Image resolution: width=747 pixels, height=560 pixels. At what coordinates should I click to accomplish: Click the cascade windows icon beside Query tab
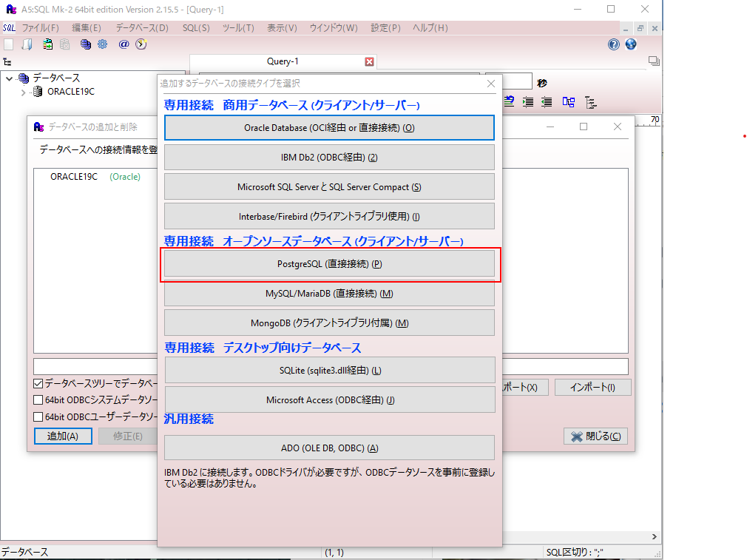pyautogui.click(x=653, y=62)
